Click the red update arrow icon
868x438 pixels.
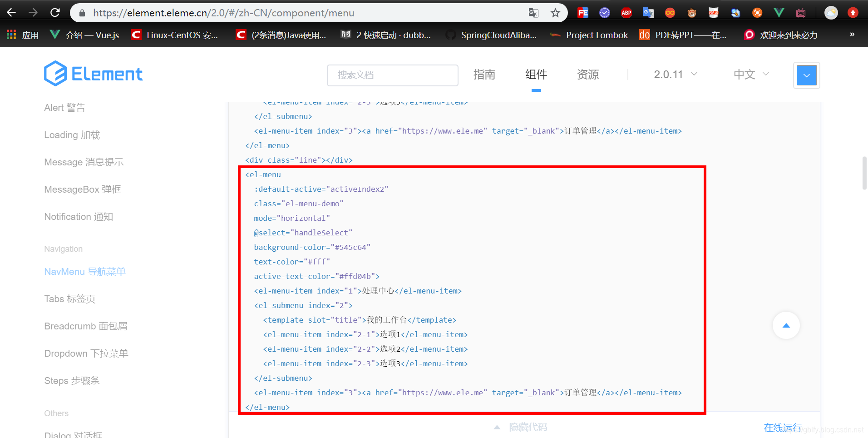(853, 13)
